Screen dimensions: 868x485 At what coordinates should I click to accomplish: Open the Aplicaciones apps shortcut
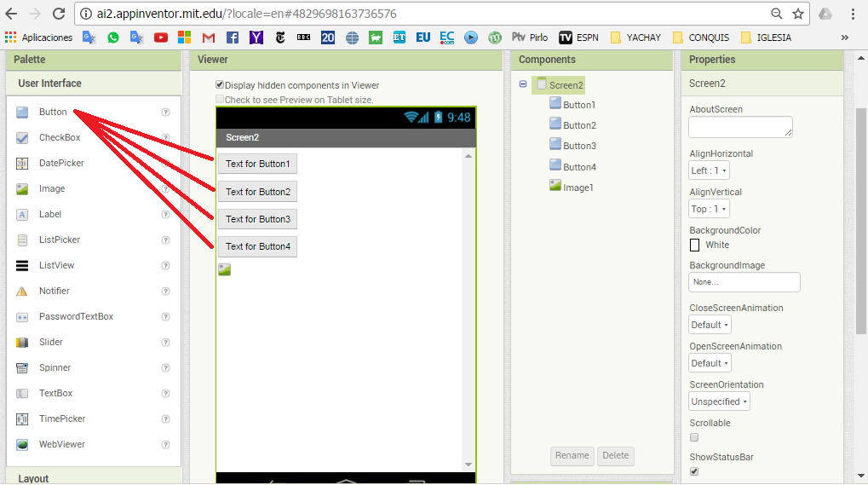coord(38,38)
